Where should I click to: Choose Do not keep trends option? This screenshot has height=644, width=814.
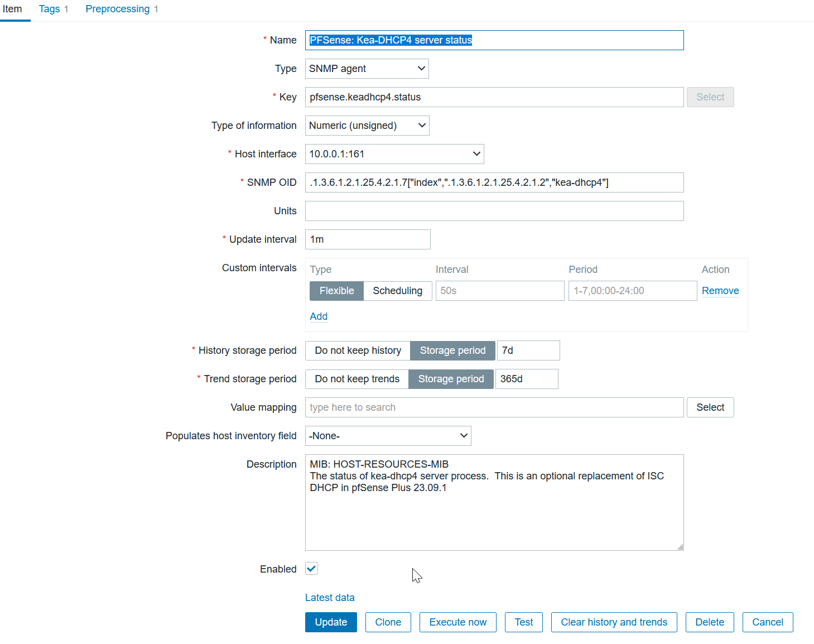[x=357, y=379]
